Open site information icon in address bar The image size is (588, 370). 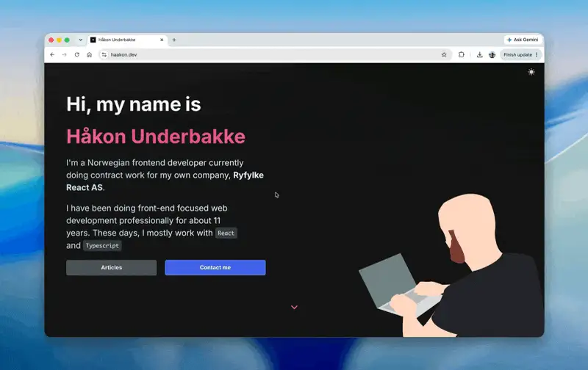pos(104,54)
